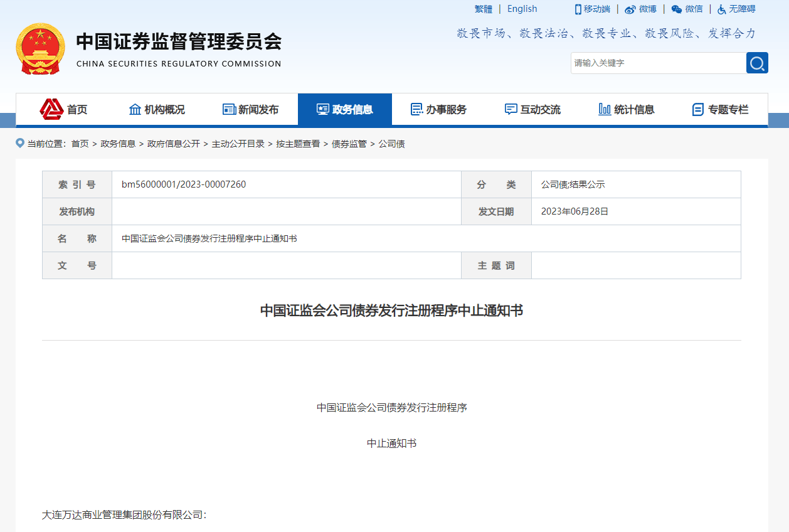The image size is (789, 532).
Task: Click the keyword search input field
Action: click(x=657, y=63)
